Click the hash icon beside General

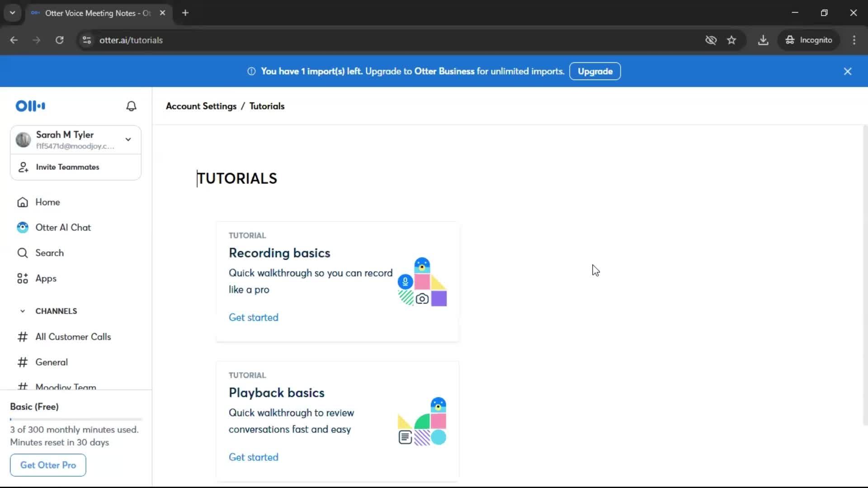coord(23,362)
